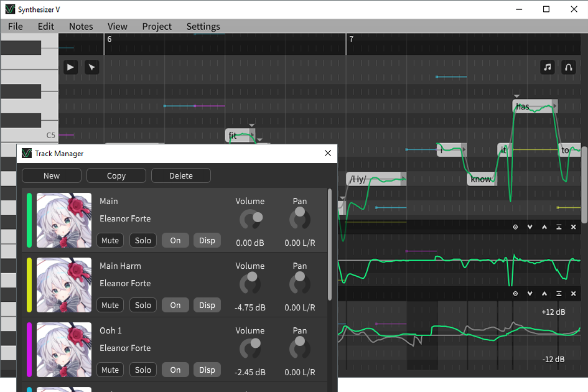This screenshot has width=588, height=392.
Task: Click down arrow in upper parameter panel
Action: click(530, 227)
